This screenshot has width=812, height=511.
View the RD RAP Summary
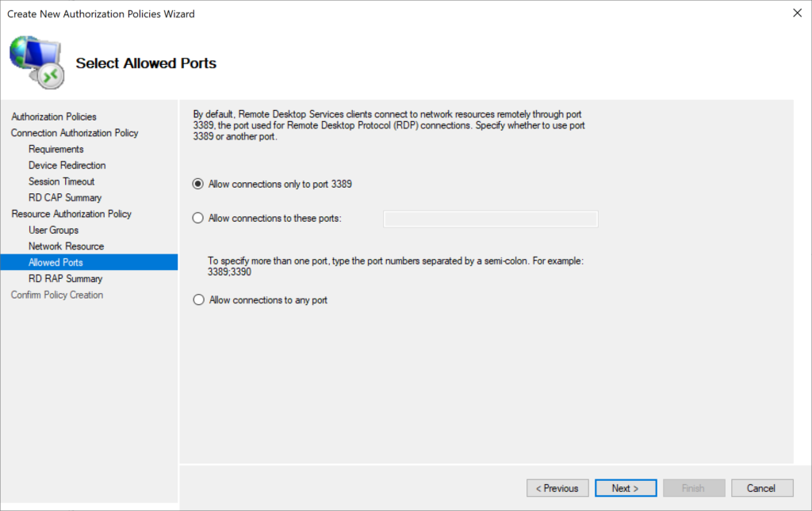tap(66, 278)
